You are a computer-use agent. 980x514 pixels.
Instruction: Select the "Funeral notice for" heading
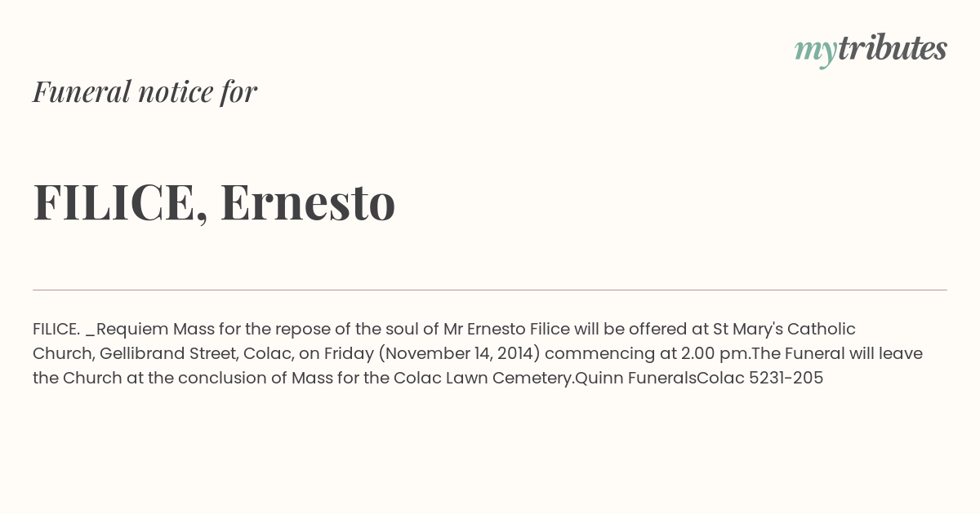pos(145,91)
